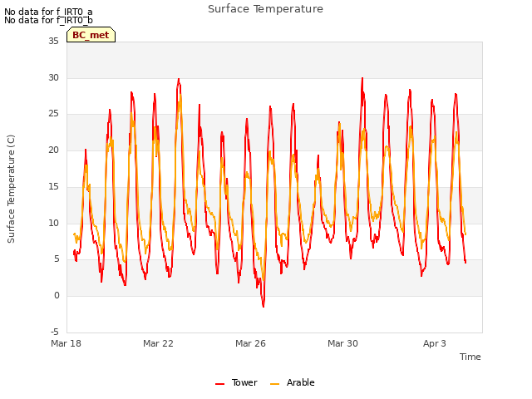Click the Mar 26 x-axis label
Screen dimensions: 532x399
[x=250, y=343]
